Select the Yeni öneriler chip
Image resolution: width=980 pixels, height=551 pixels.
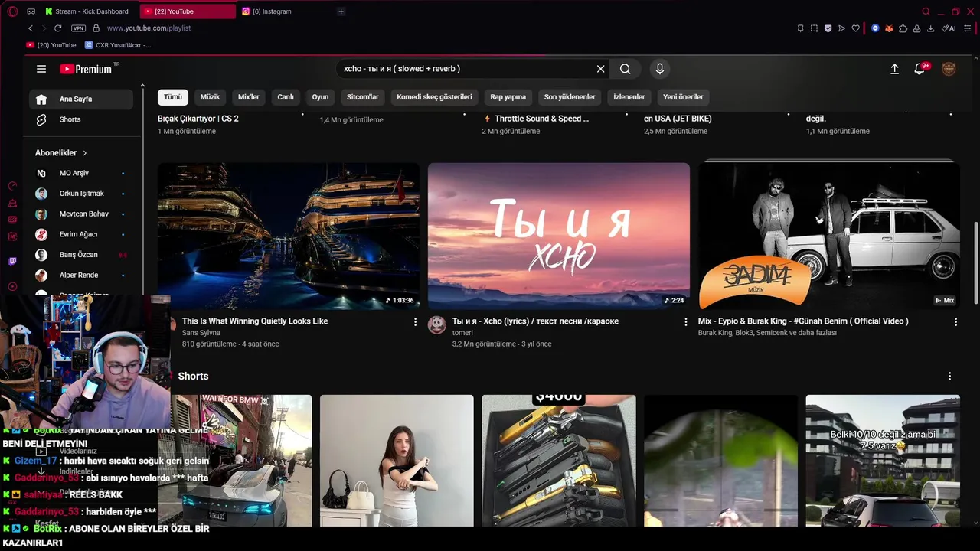[683, 97]
